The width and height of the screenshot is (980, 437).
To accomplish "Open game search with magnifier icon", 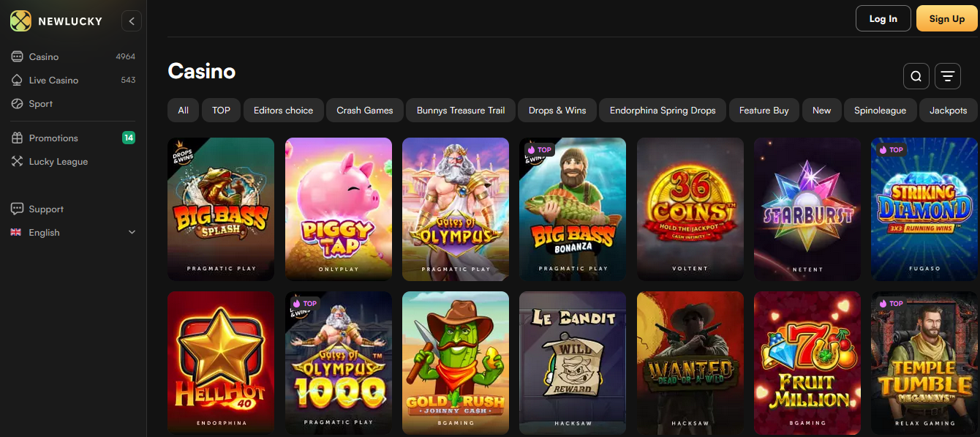I will click(x=916, y=75).
